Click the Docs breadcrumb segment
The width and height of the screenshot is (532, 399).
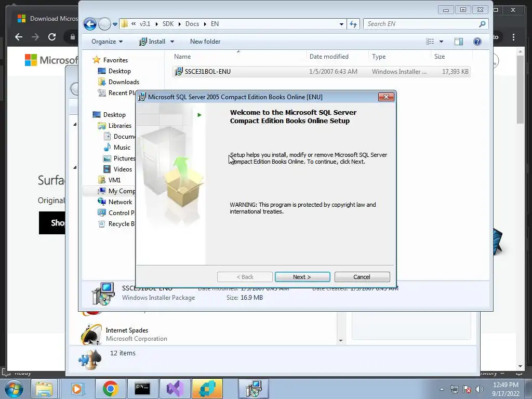tap(192, 24)
